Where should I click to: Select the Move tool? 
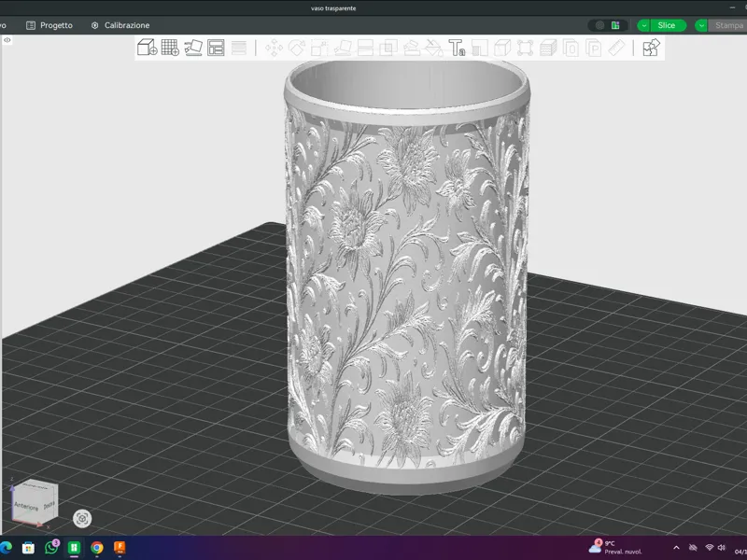pos(274,49)
